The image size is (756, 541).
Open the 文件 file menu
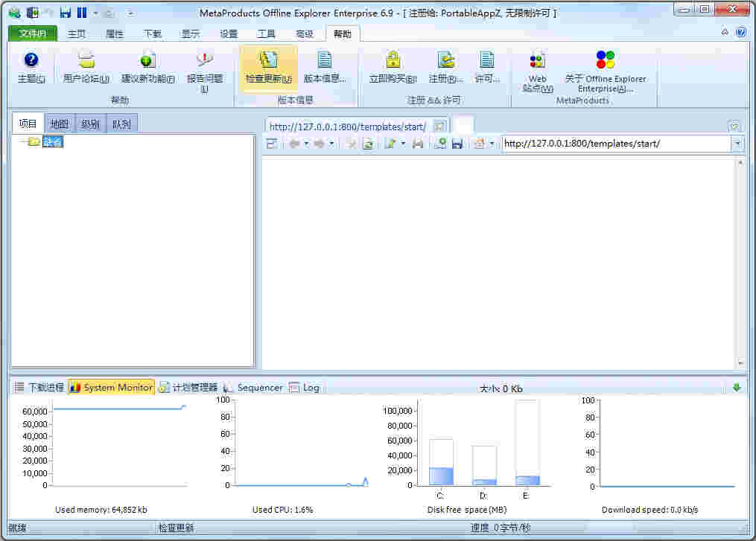32,34
